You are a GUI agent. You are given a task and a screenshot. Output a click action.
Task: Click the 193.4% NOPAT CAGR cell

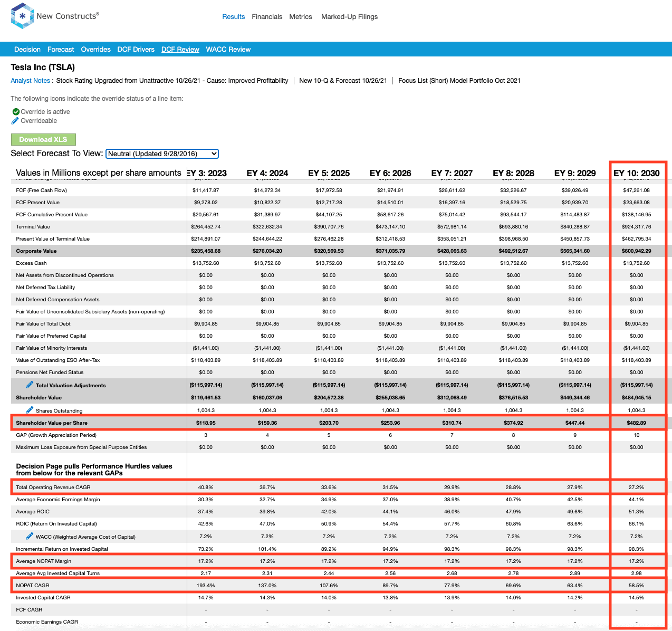coord(206,586)
